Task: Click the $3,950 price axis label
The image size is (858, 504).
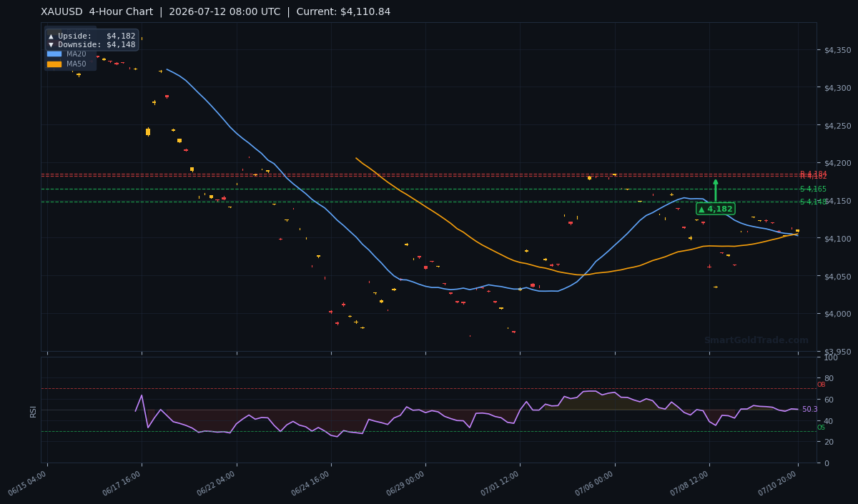Action: point(837,351)
